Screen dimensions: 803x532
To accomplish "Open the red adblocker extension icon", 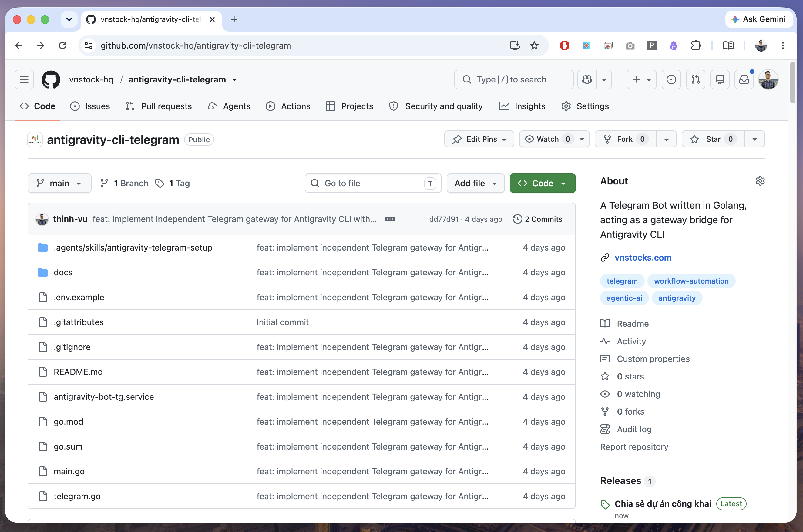I will pos(565,45).
